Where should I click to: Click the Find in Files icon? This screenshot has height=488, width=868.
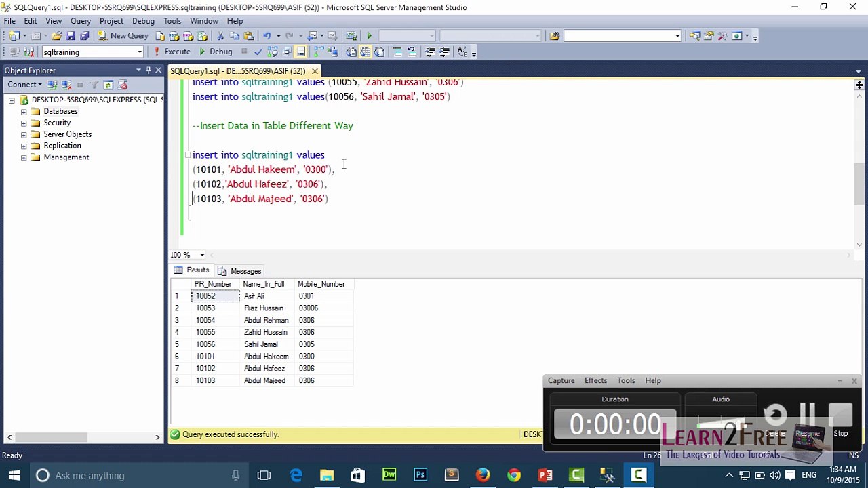(x=554, y=36)
